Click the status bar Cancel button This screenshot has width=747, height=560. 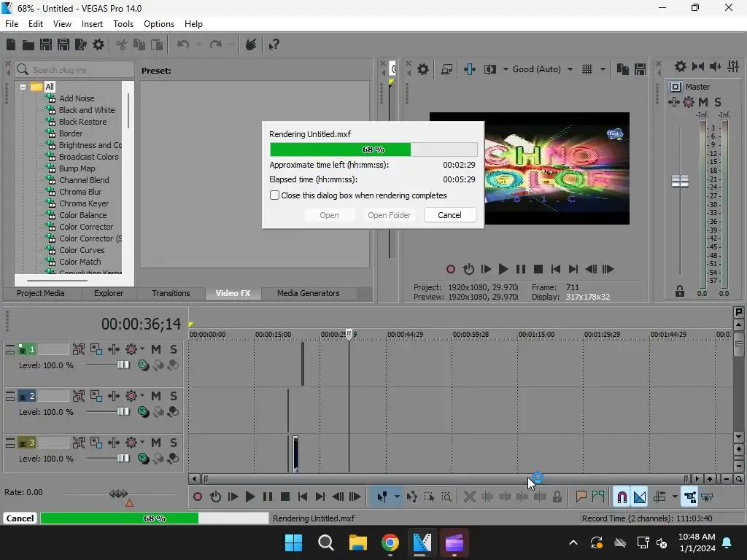coord(20,518)
